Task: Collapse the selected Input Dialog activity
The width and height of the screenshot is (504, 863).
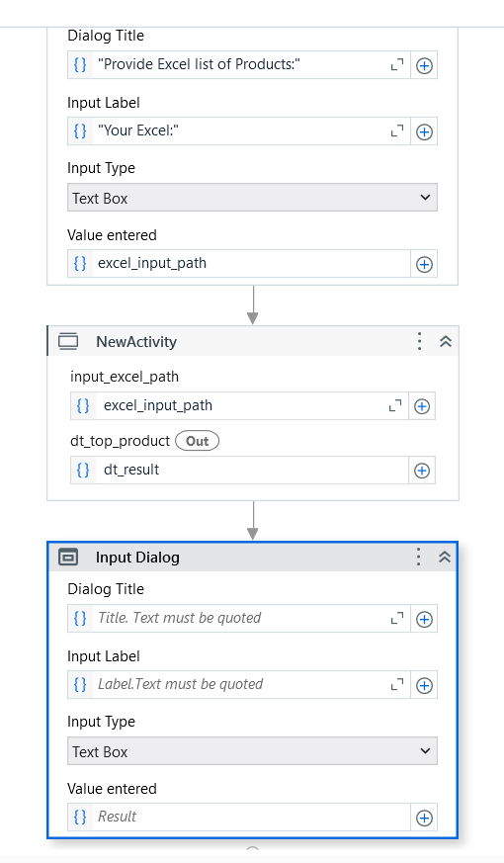Action: tap(445, 557)
